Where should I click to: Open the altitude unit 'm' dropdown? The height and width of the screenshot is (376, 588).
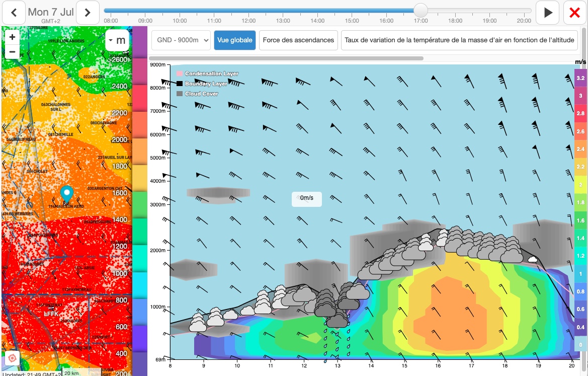pyautogui.click(x=117, y=40)
